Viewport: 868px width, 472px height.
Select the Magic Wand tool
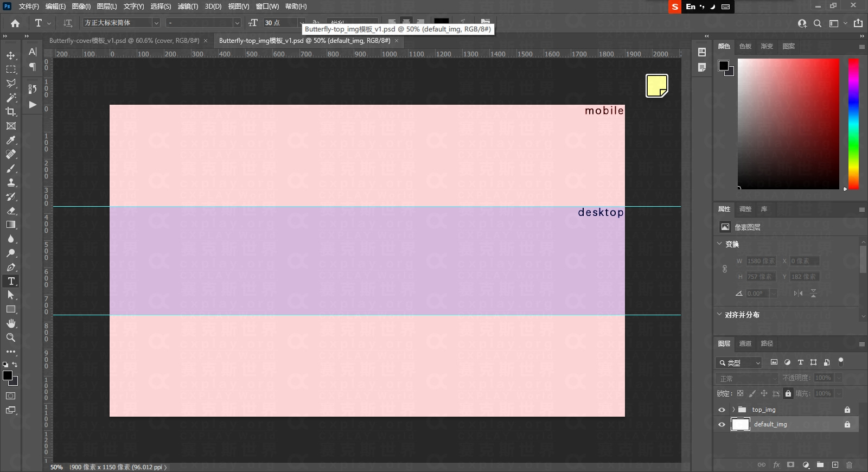point(11,98)
